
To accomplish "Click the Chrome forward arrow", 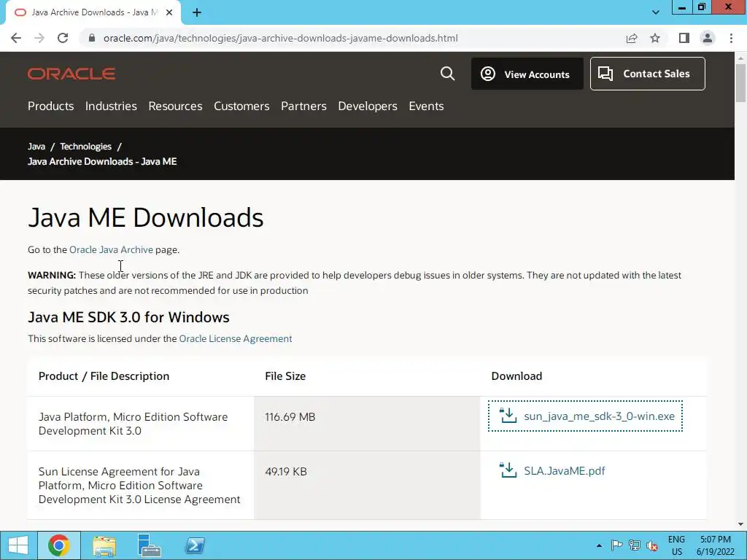I will 39,38.
